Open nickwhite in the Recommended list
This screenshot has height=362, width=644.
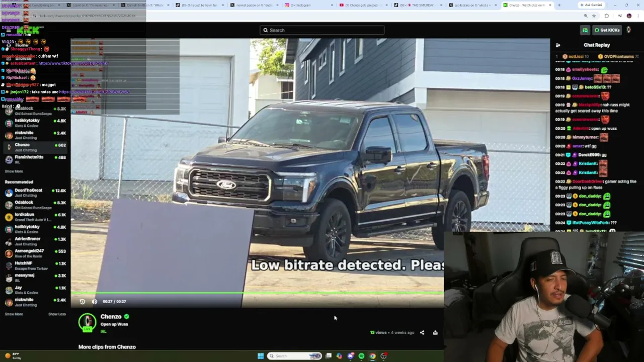35,302
